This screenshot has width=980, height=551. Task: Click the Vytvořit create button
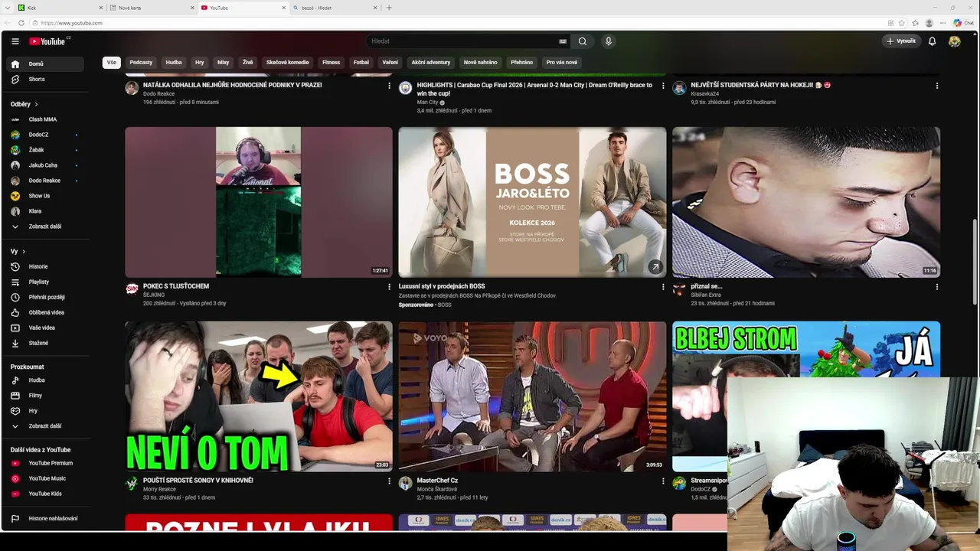pyautogui.click(x=901, y=41)
